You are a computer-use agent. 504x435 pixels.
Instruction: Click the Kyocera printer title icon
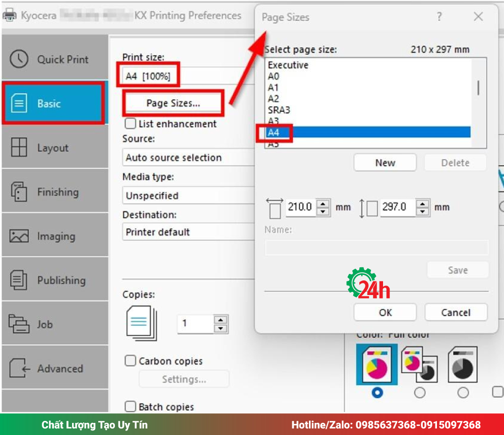tap(9, 15)
